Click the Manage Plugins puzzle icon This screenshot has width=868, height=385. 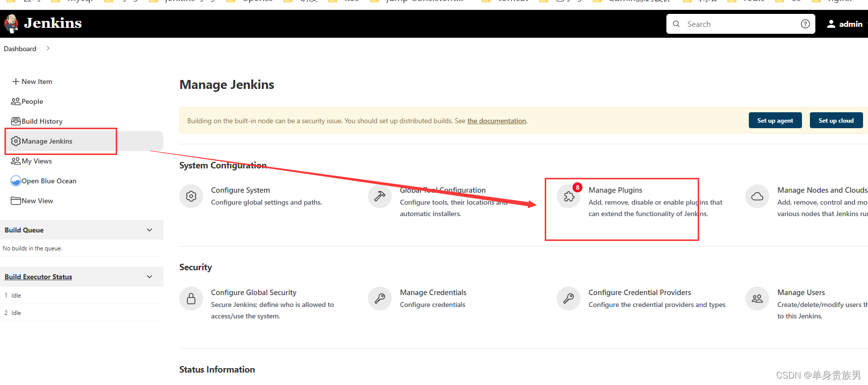[x=569, y=197]
